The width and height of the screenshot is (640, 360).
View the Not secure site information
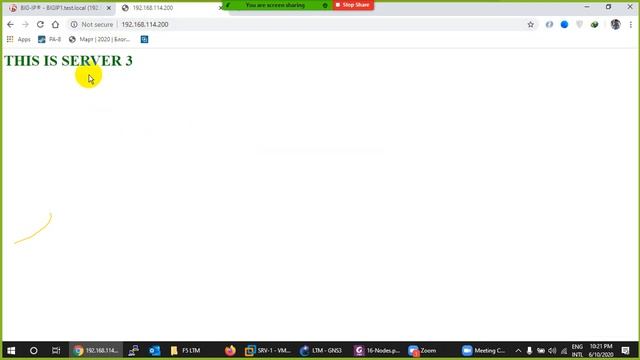tap(91, 24)
